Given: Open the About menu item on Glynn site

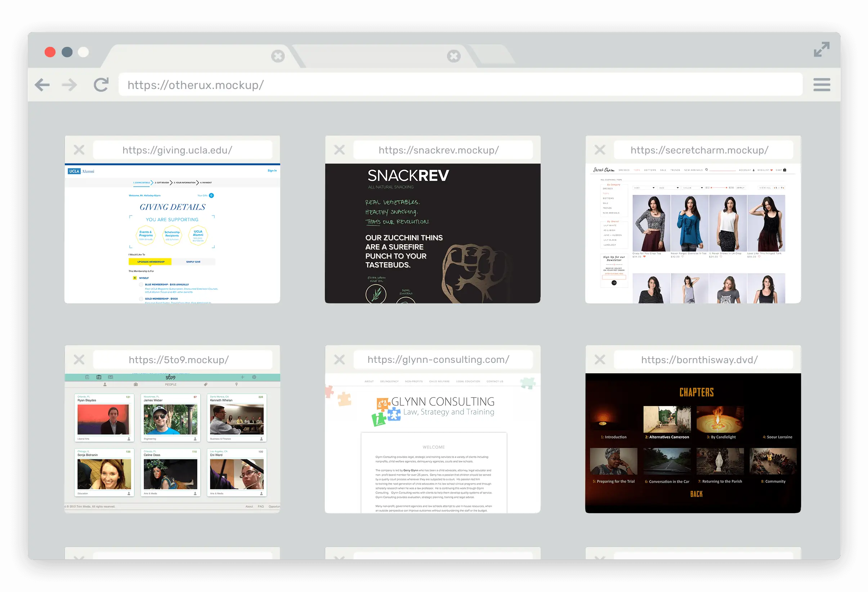Looking at the screenshot, I should coord(369,381).
